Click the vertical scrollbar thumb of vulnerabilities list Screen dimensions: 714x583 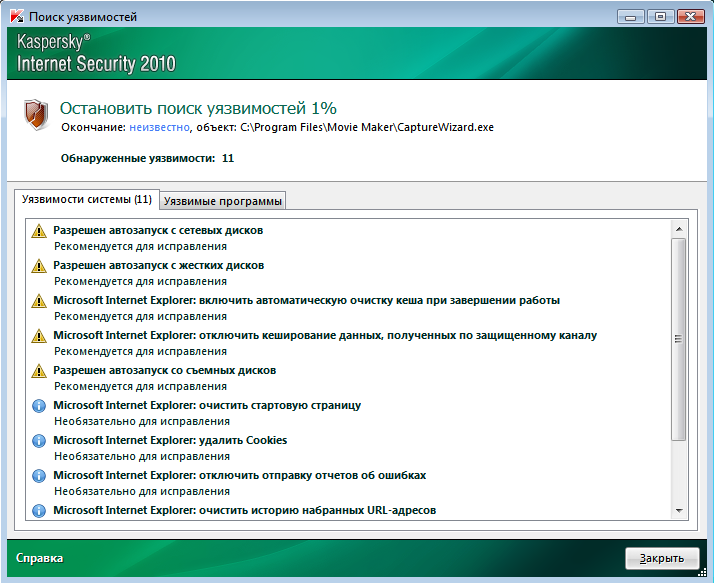click(679, 339)
